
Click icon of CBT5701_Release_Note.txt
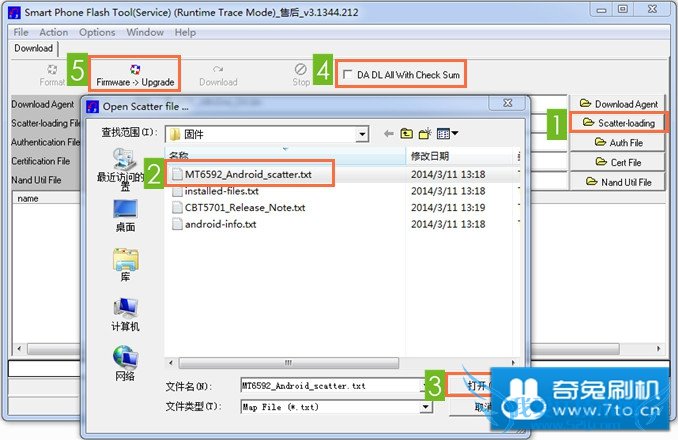click(x=177, y=207)
